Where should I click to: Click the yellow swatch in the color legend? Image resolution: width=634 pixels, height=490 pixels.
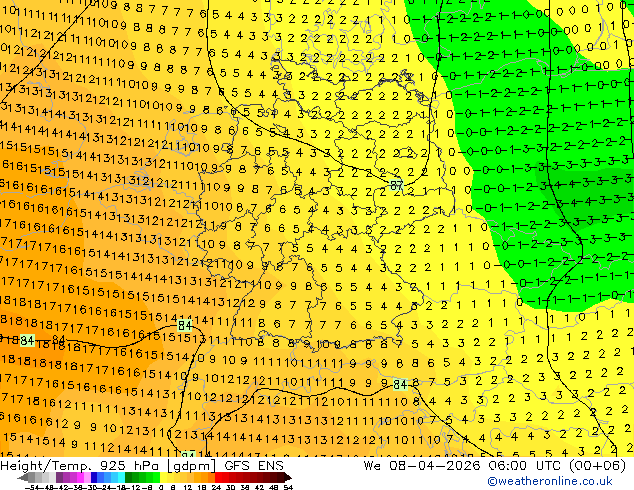(x=163, y=477)
